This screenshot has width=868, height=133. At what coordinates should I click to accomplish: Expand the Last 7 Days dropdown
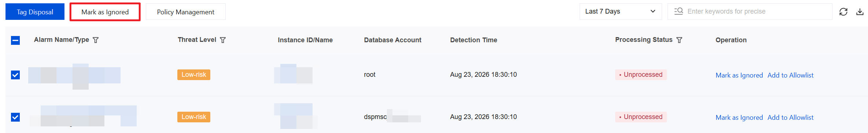(x=621, y=11)
